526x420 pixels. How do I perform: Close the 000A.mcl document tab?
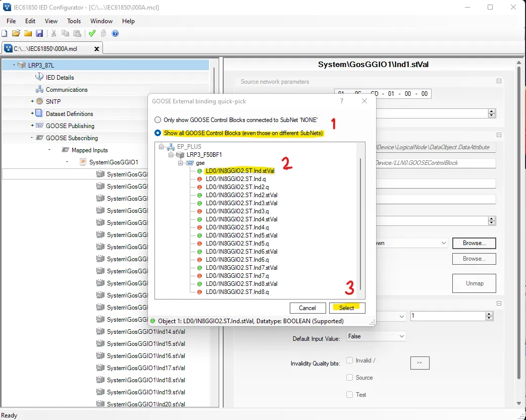tap(96, 49)
